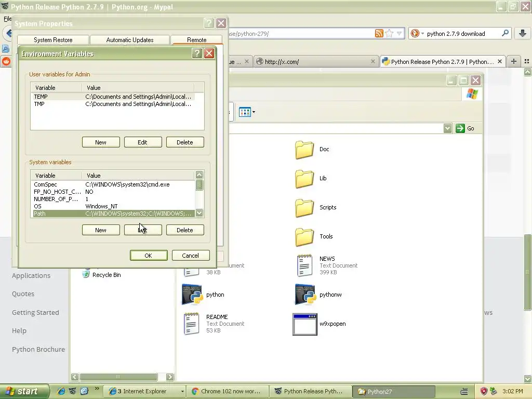Select the NUMBER_OF_P... variable row
The image size is (532, 399).
(x=113, y=199)
